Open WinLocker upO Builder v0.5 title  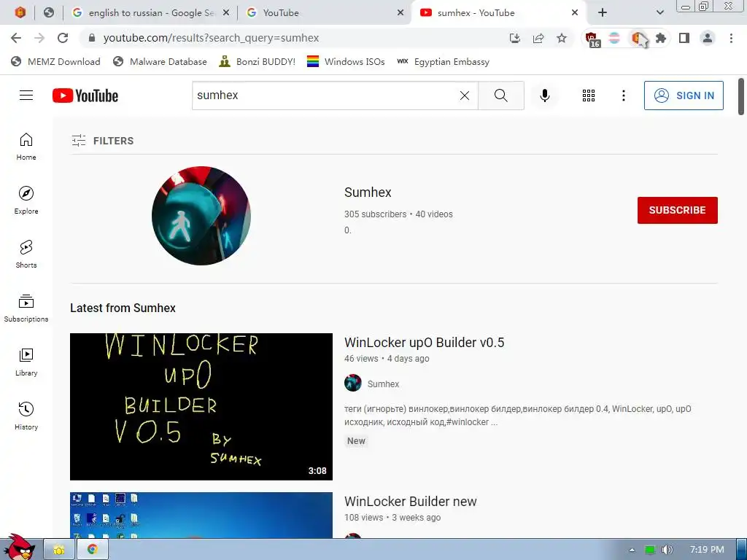424,343
